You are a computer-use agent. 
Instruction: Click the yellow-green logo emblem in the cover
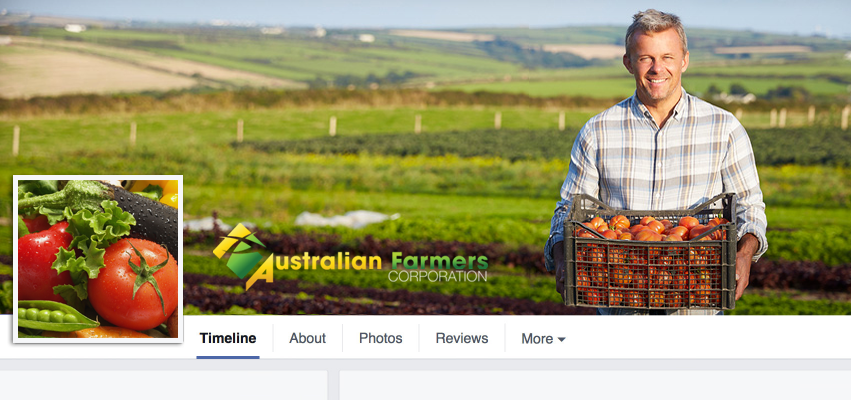[242, 256]
